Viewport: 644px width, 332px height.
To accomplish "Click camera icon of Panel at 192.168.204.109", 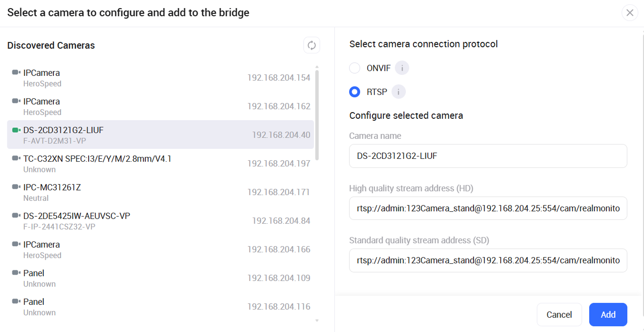I will tap(16, 273).
